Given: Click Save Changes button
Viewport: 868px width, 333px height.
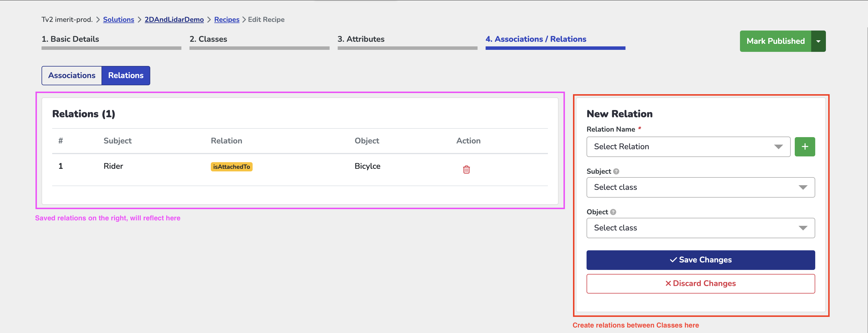Looking at the screenshot, I should (x=700, y=260).
